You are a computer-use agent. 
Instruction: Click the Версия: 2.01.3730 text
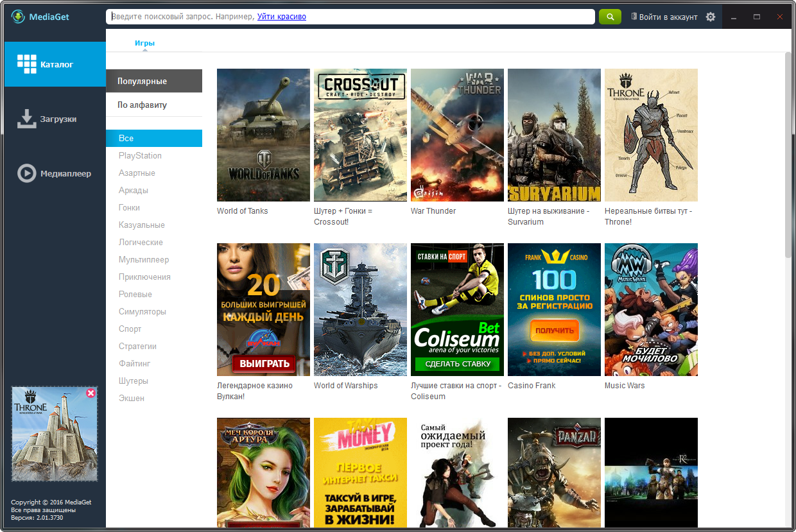tap(37, 517)
